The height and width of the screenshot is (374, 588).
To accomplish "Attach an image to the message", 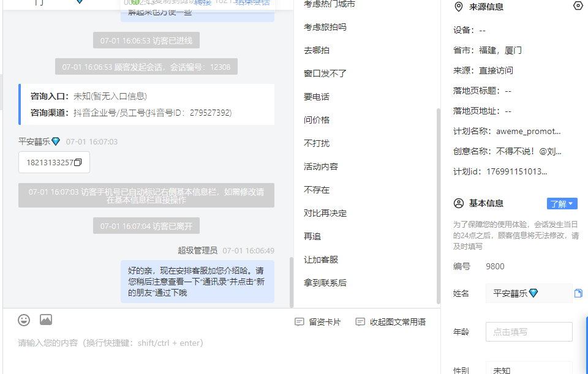I will coord(46,320).
